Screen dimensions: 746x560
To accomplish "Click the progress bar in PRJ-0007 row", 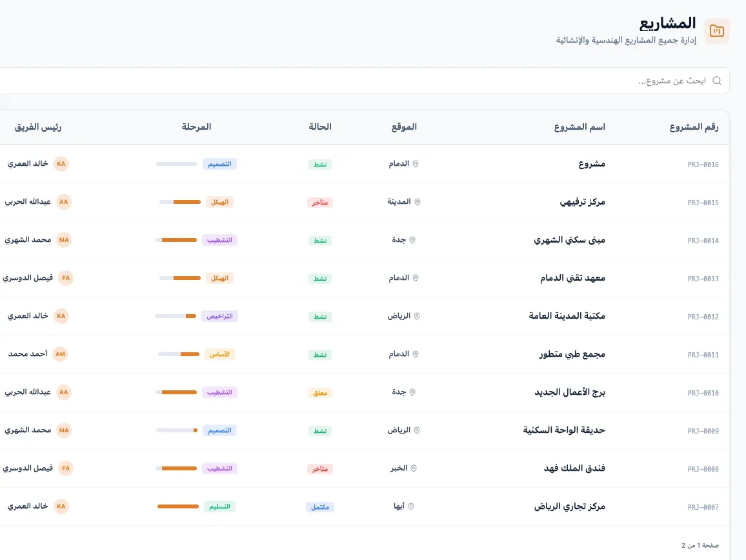I will point(178,506).
